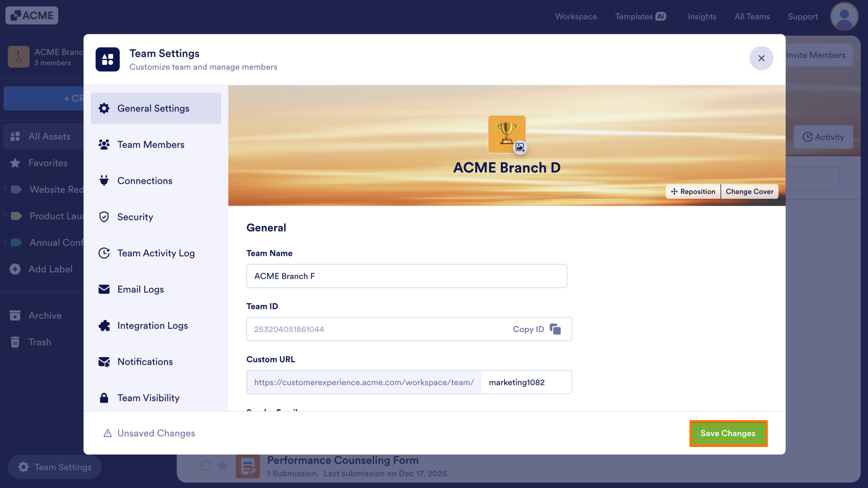Click the Website Redesign label tag icon
The width and height of the screenshot is (868, 488).
[16, 189]
